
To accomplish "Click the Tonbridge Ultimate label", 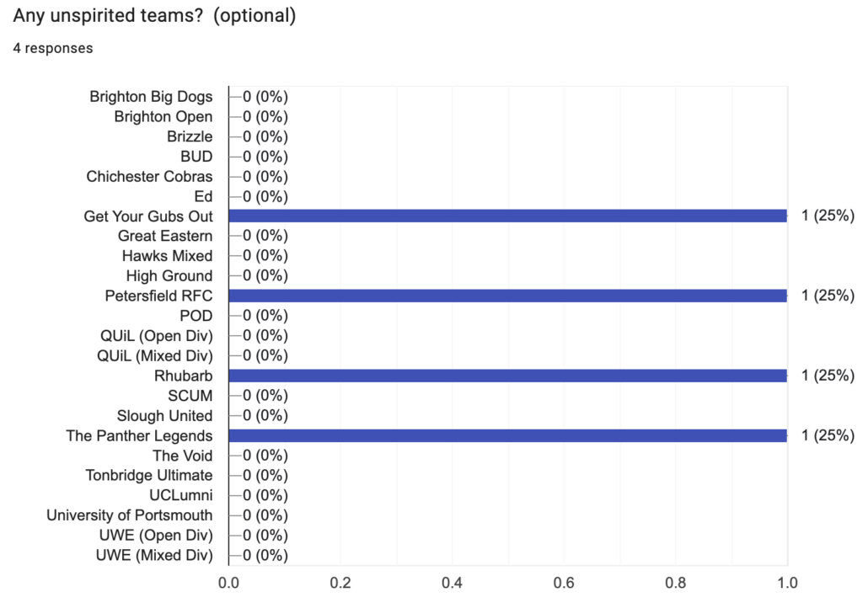I will 149,475.
